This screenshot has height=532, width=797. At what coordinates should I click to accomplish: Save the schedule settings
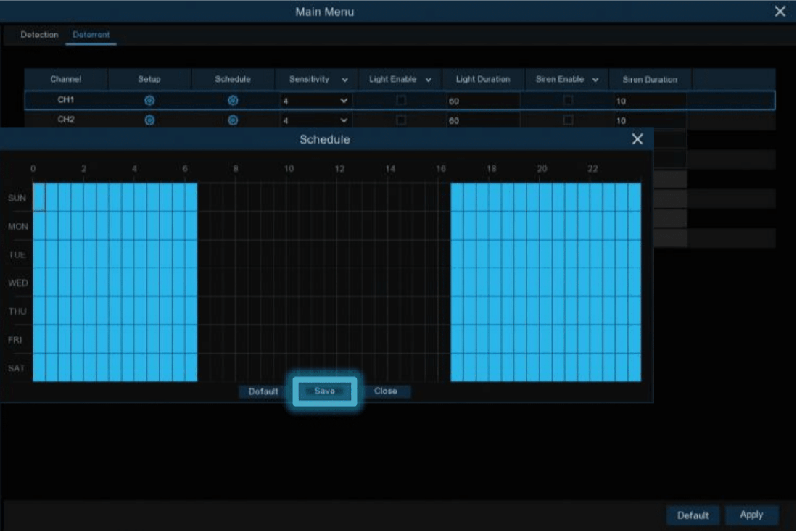[x=325, y=391]
